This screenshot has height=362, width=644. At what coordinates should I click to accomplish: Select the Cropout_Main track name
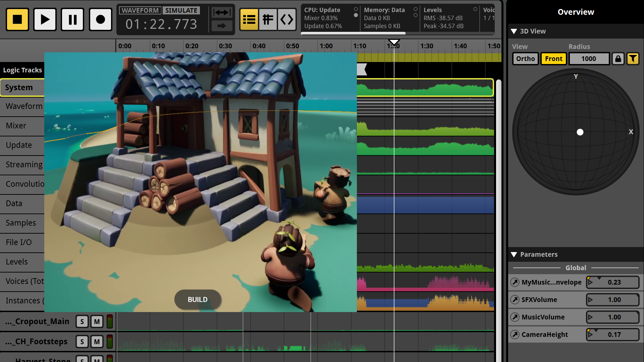tap(37, 321)
